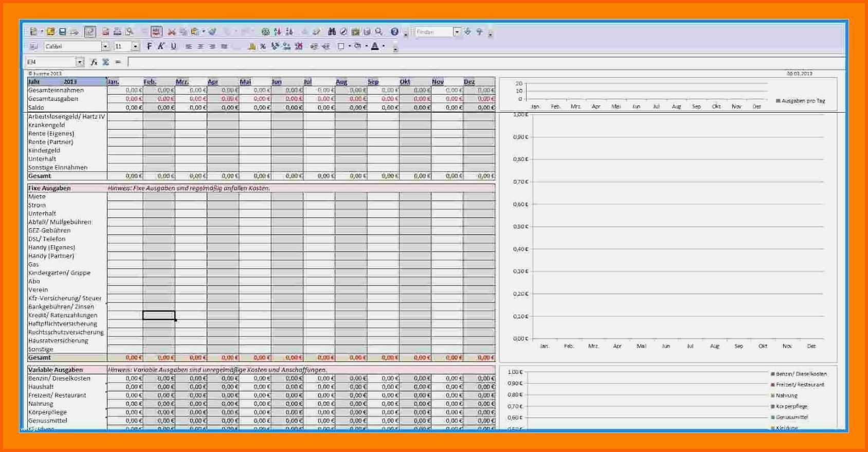This screenshot has height=452, width=868.
Task: Click the Name Box cell reference field
Action: [51, 62]
